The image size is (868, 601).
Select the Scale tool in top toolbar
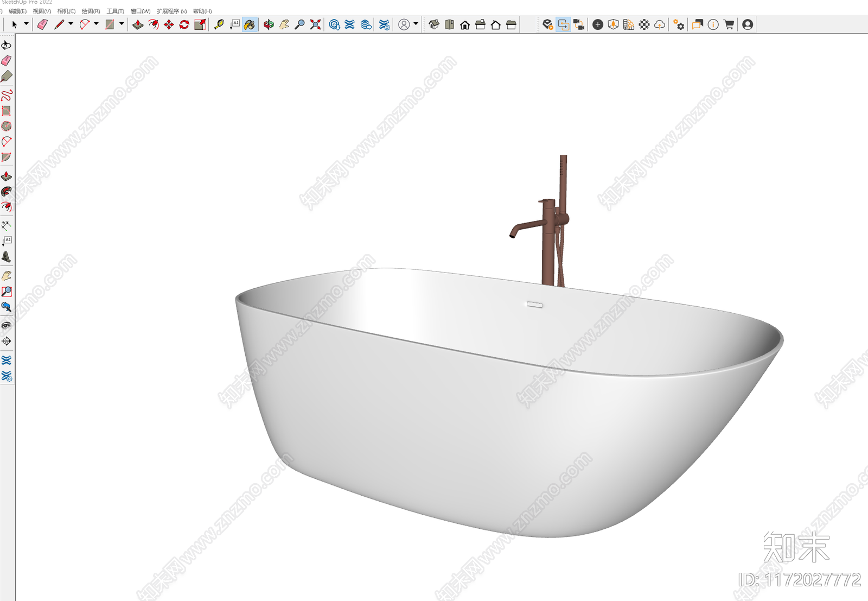[x=200, y=24]
